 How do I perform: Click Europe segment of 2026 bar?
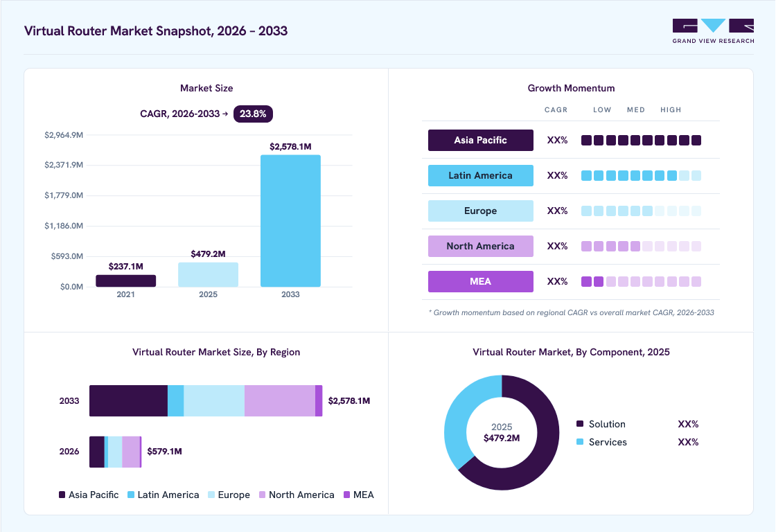(115, 452)
